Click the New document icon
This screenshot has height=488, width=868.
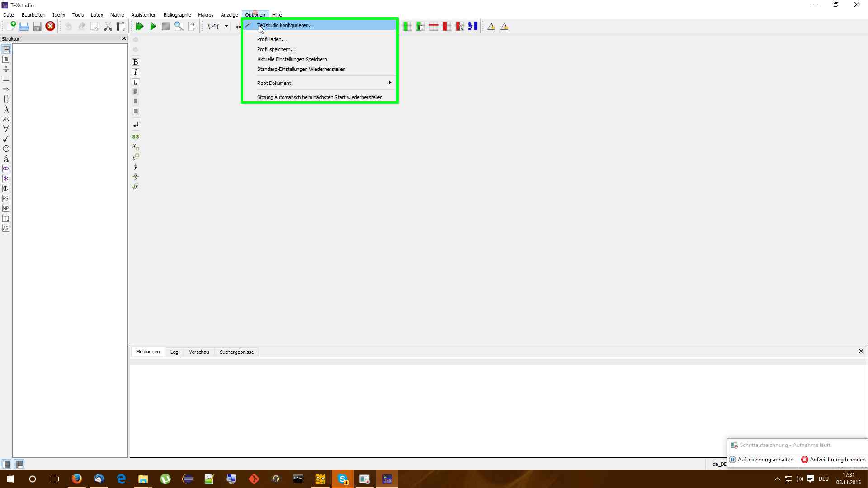pos(11,26)
